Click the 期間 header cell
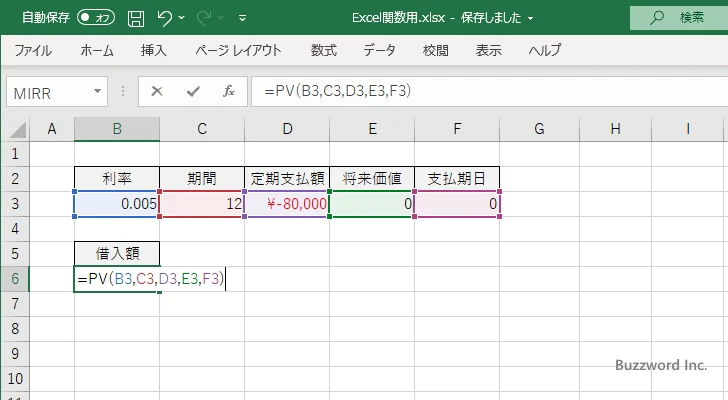728x400 pixels. [202, 179]
